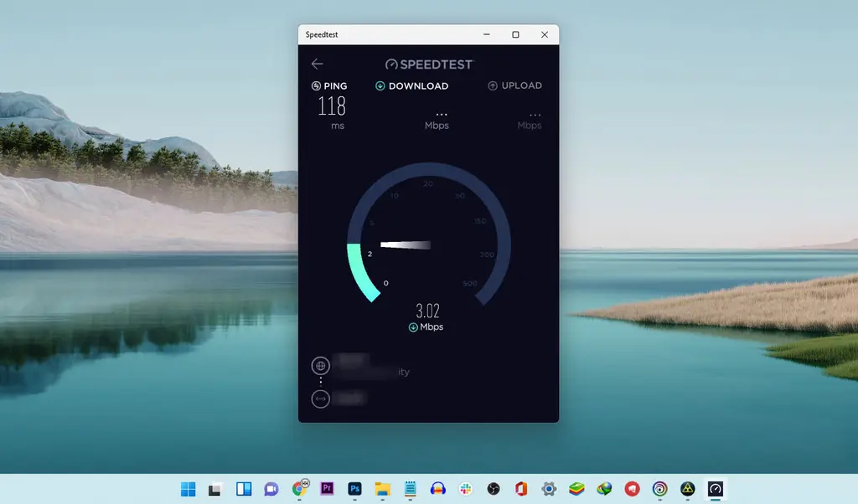Click the Speedtest icon in taskbar
This screenshot has width=858, height=504.
click(716, 489)
